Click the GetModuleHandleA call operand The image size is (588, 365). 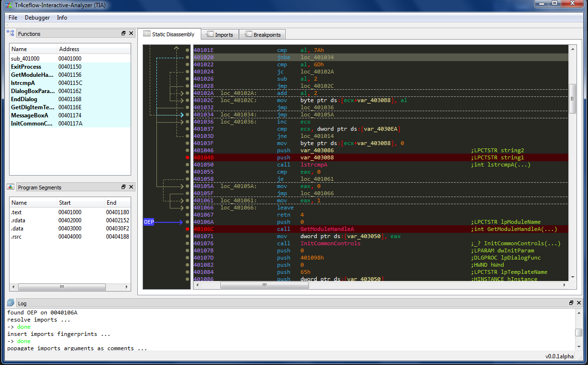point(327,229)
